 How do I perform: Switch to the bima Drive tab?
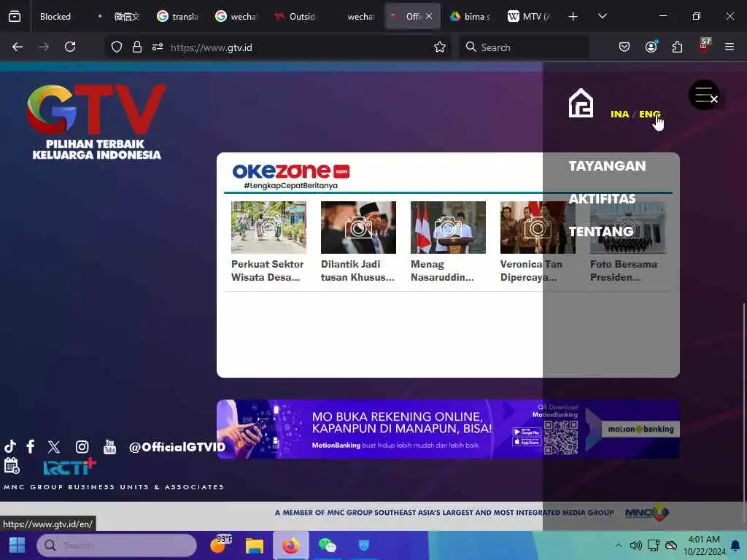pos(471,16)
